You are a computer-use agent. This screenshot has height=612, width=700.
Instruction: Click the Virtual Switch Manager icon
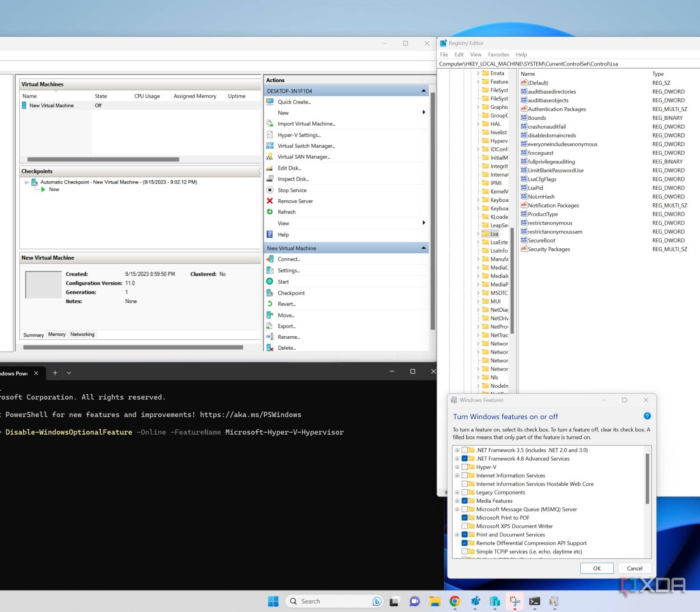pyautogui.click(x=270, y=146)
